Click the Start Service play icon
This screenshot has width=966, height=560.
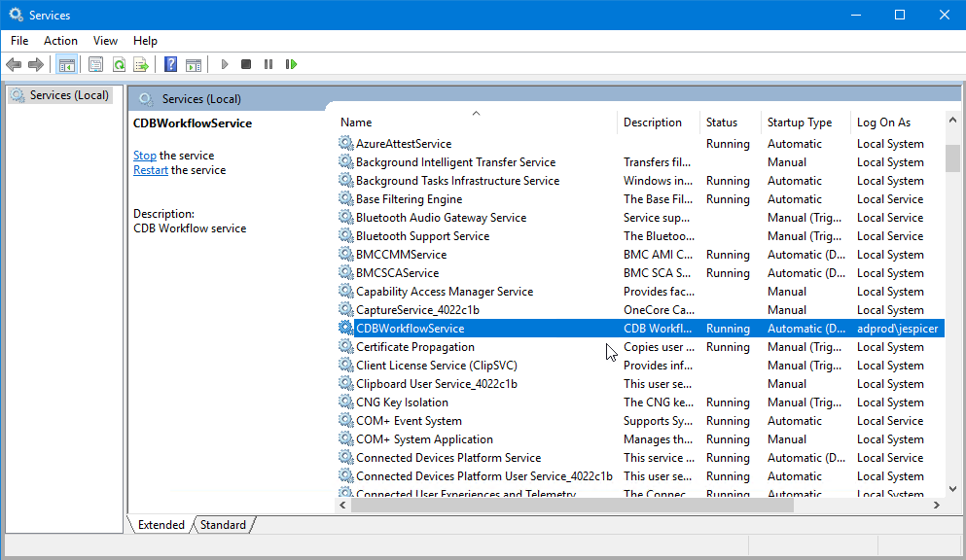click(x=225, y=64)
